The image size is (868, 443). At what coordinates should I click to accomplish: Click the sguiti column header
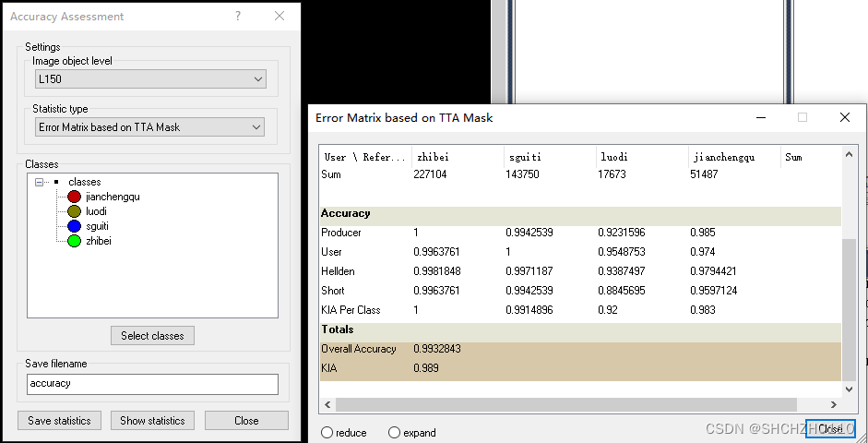(x=550, y=157)
